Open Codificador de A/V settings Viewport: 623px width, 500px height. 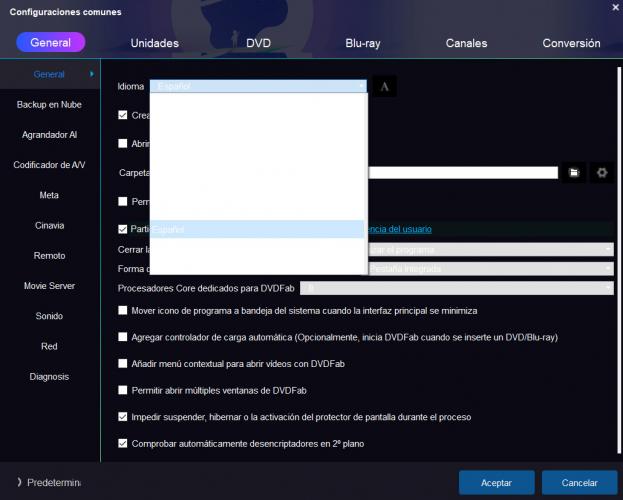tap(49, 165)
